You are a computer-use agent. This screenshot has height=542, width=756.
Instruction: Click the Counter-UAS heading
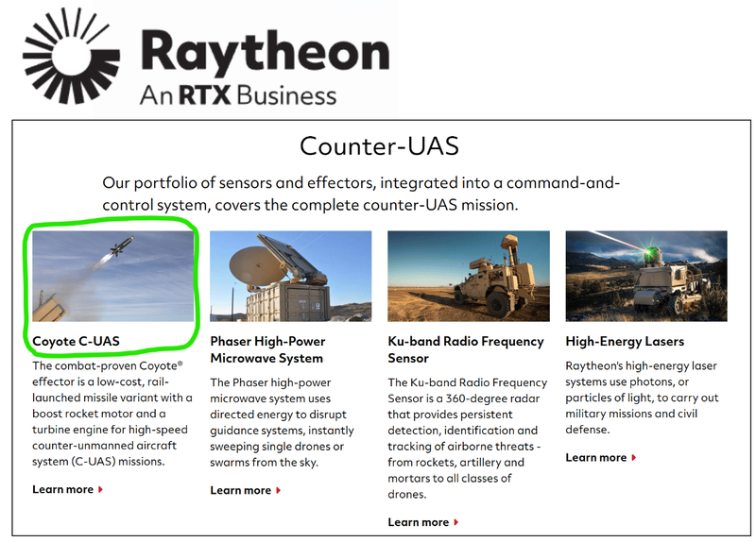[379, 146]
